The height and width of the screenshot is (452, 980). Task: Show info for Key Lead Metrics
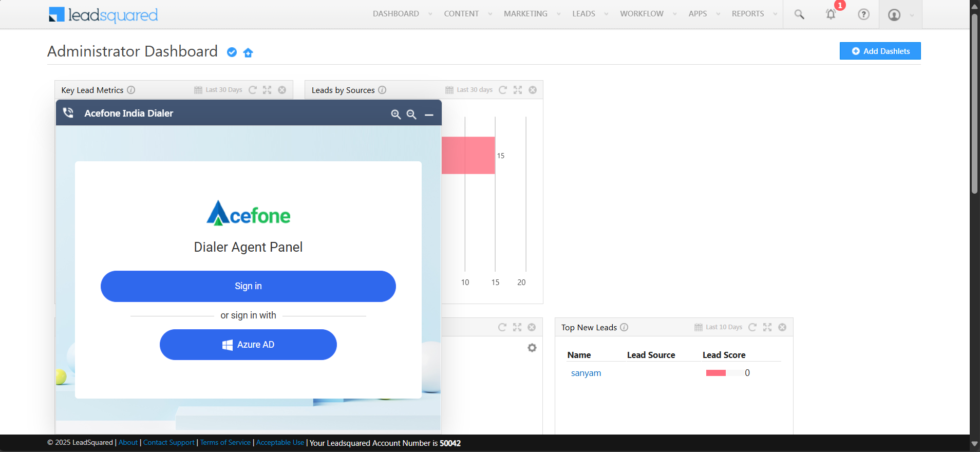(x=131, y=90)
